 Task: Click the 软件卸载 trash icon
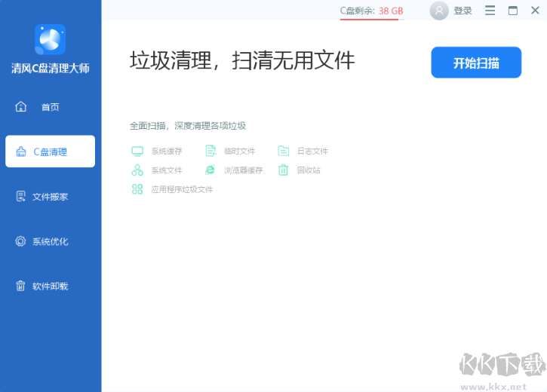pyautogui.click(x=20, y=286)
